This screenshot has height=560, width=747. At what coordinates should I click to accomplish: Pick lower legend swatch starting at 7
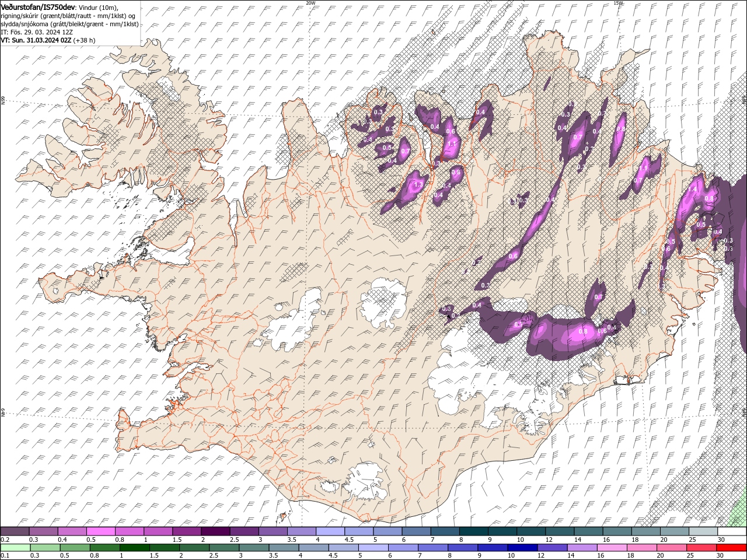pyautogui.click(x=432, y=548)
